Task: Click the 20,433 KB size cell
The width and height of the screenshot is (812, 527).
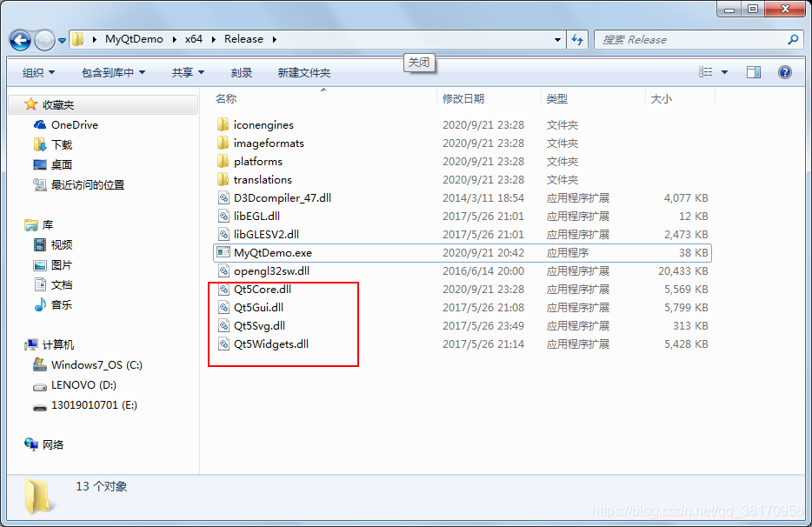Action: click(683, 271)
